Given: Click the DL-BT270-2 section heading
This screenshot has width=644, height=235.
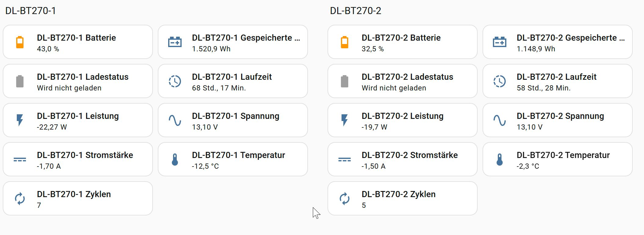Looking at the screenshot, I should [x=356, y=11].
